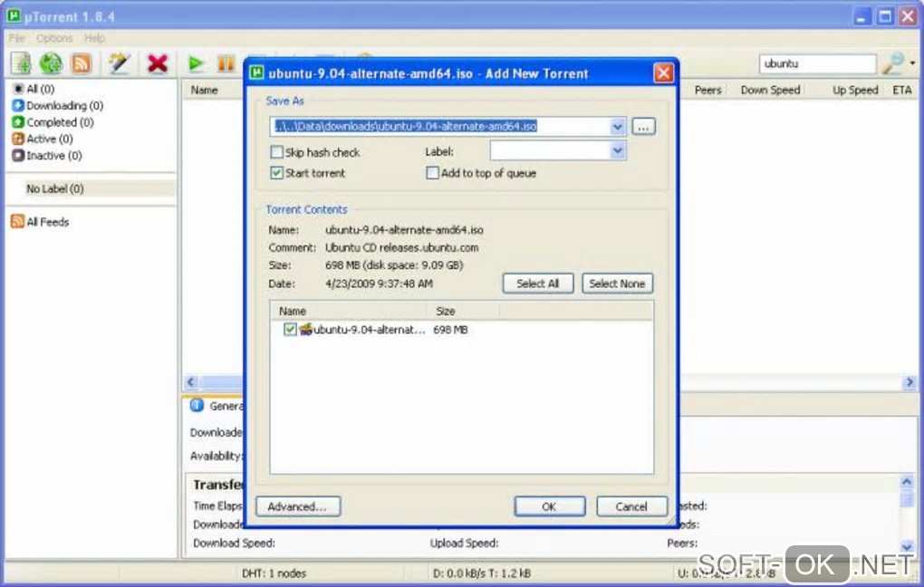Viewport: 924px width, 587px height.
Task: Open the File menu
Action: click(x=16, y=38)
